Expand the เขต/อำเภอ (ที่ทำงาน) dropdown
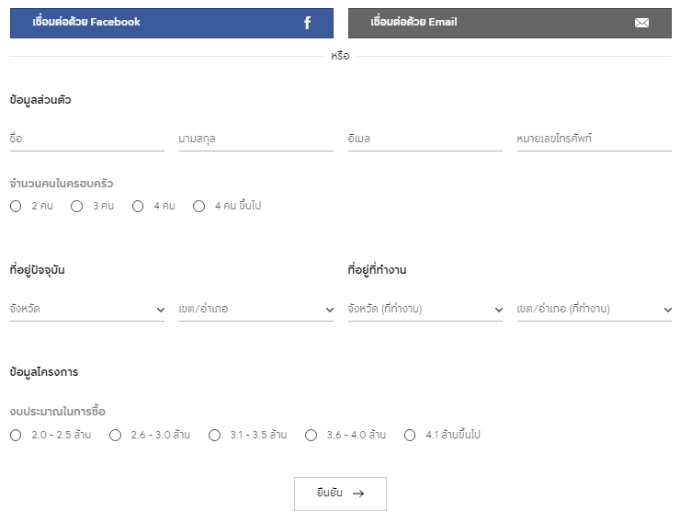 pos(594,309)
